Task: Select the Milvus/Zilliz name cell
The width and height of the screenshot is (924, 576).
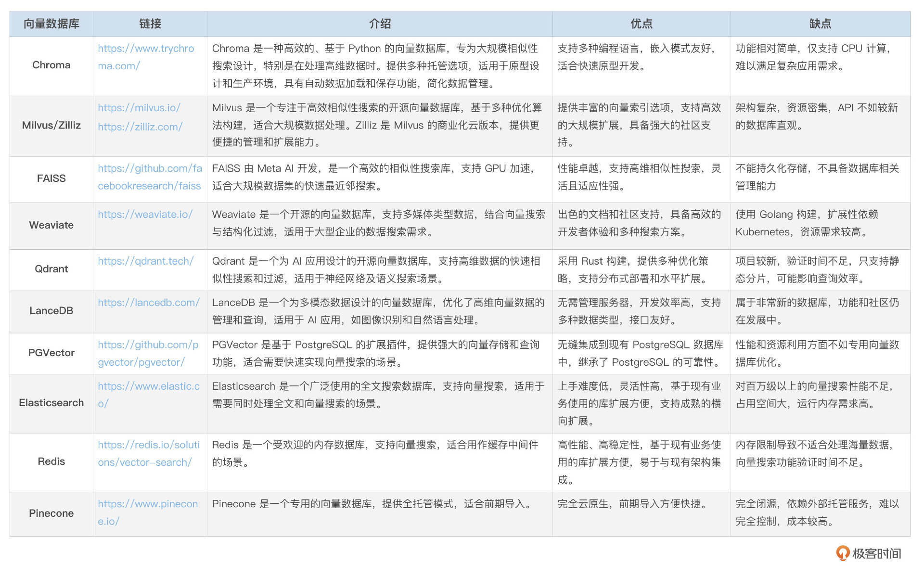Action: pos(51,126)
